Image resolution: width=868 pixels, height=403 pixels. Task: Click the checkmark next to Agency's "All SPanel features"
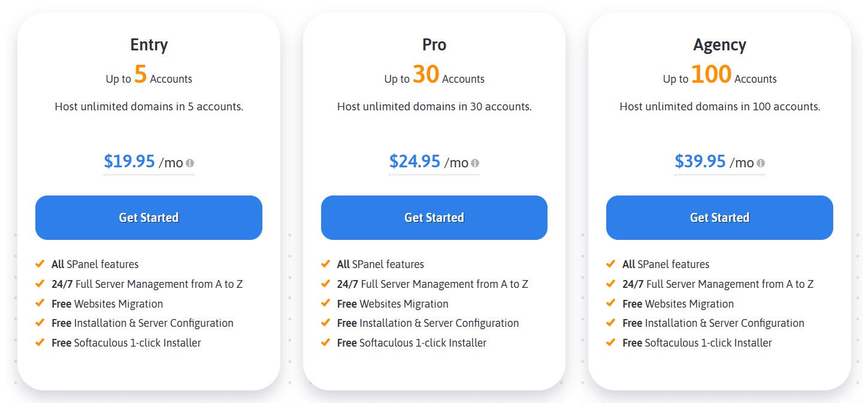612,263
